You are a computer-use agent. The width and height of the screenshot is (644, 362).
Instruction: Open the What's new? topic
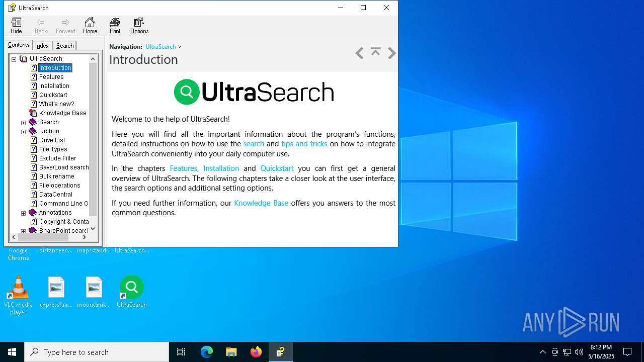[56, 104]
